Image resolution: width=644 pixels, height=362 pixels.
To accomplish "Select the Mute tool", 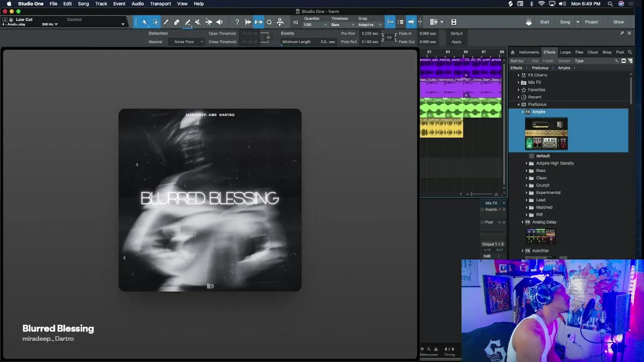I will (198, 22).
